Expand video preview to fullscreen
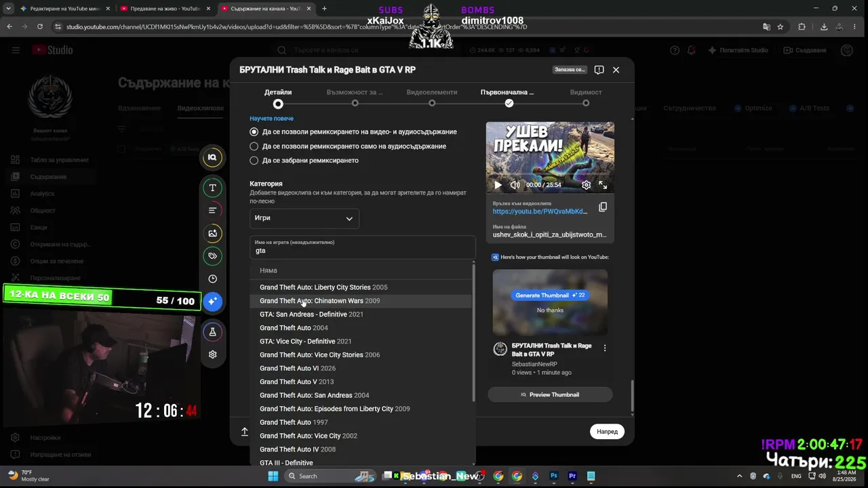 click(603, 184)
